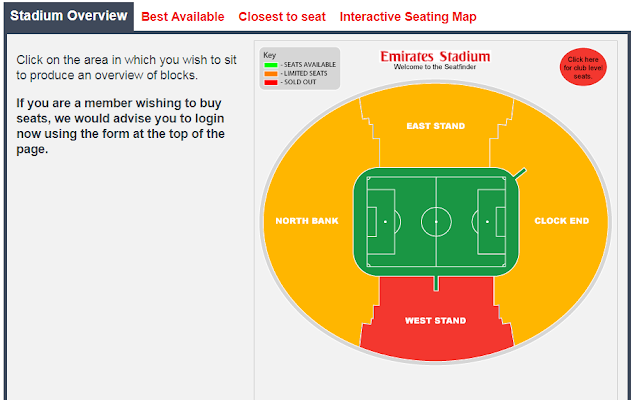Viewport: 640px width, 400px height.
Task: Choose the Clock End section
Action: [561, 221]
